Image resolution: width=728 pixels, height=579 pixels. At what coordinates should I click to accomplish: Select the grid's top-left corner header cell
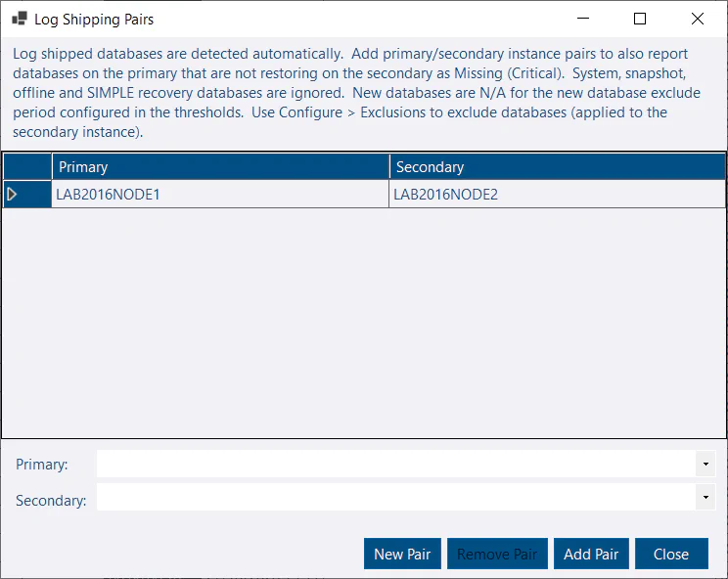[x=27, y=167]
